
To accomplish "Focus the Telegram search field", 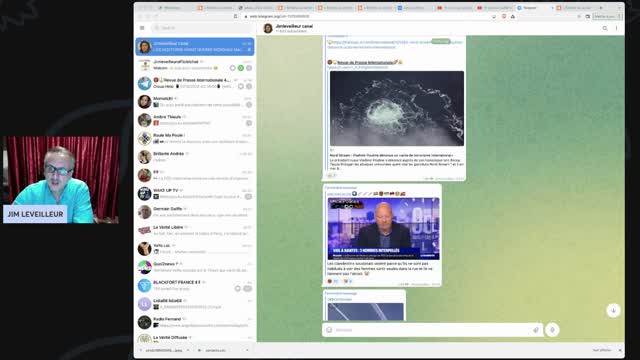I will point(202,28).
